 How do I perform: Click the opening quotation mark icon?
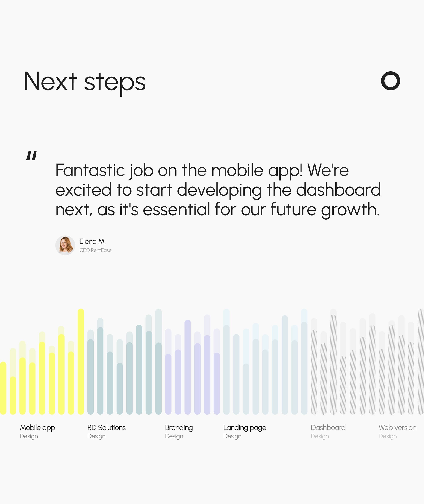coord(31,156)
